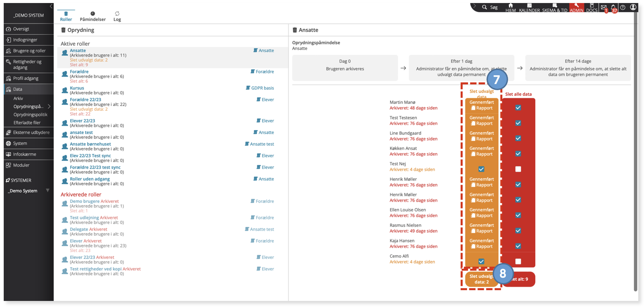Check Slet alle data box for Test Nej

point(518,169)
